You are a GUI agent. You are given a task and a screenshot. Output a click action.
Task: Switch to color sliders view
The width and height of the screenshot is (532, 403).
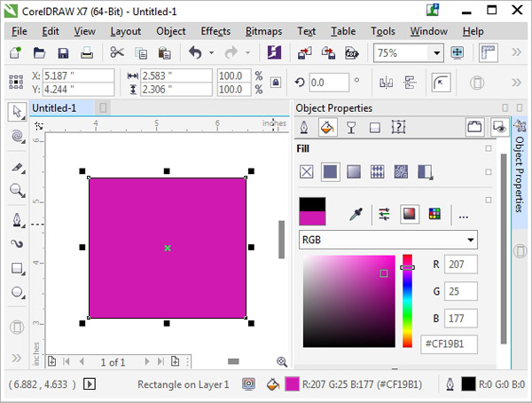point(384,214)
